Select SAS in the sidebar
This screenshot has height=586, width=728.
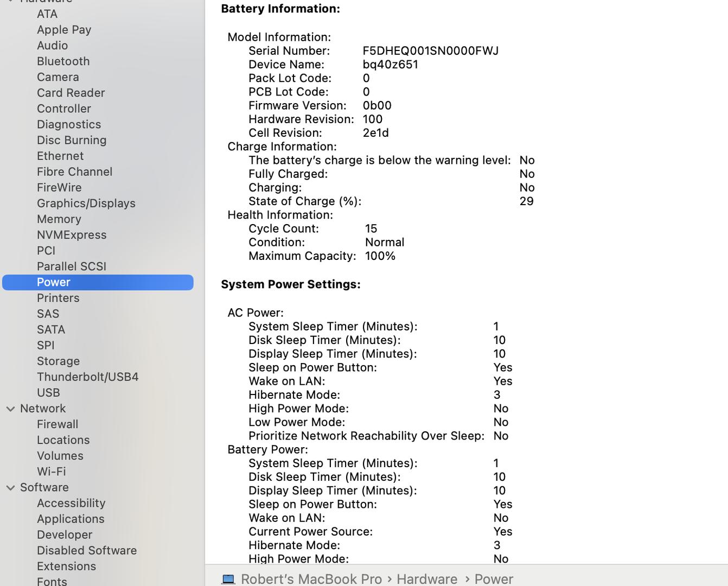pyautogui.click(x=48, y=314)
